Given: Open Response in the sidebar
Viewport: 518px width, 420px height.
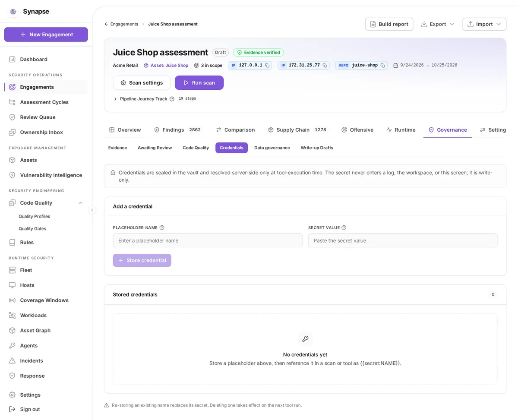Looking at the screenshot, I should pyautogui.click(x=46, y=376).
